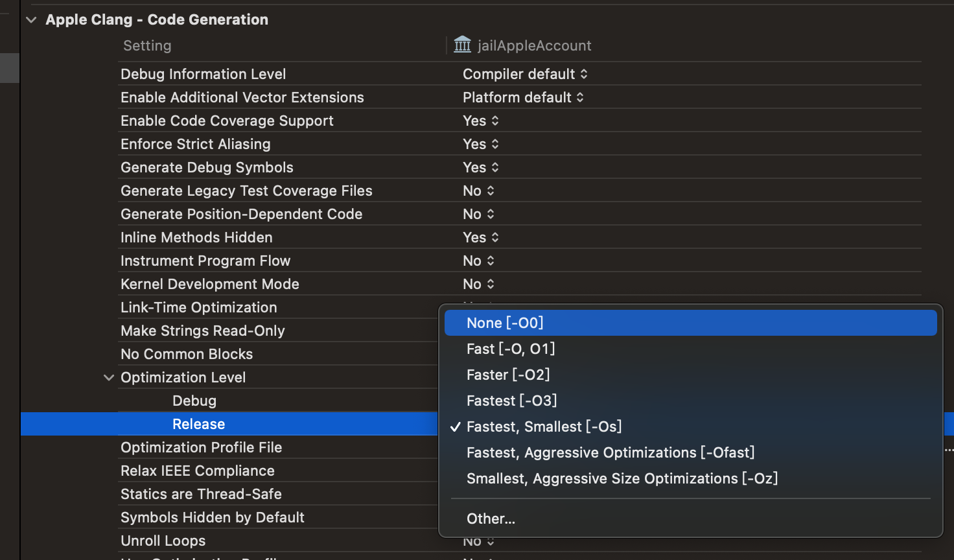Select the Link-Time Optimization row
This screenshot has width=954, height=560.
pos(199,307)
